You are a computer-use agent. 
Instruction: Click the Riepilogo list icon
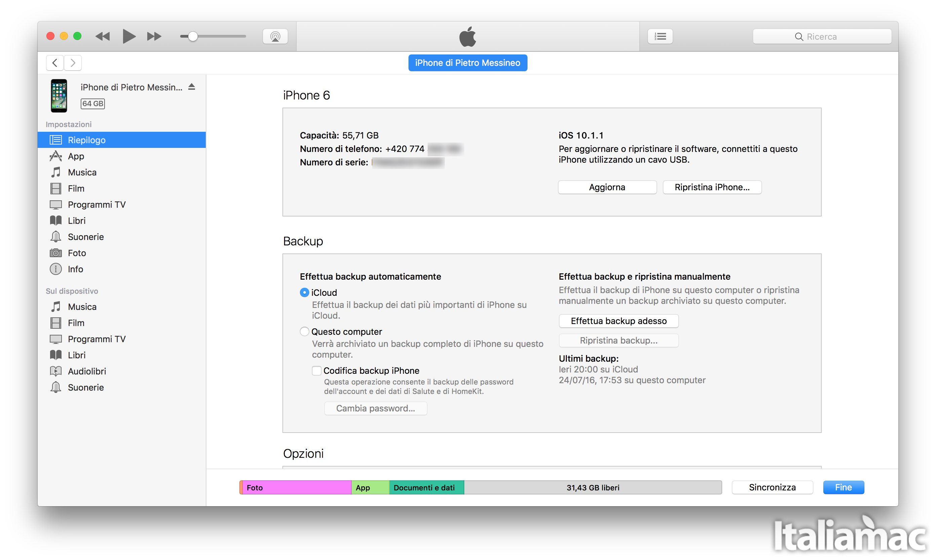point(56,140)
